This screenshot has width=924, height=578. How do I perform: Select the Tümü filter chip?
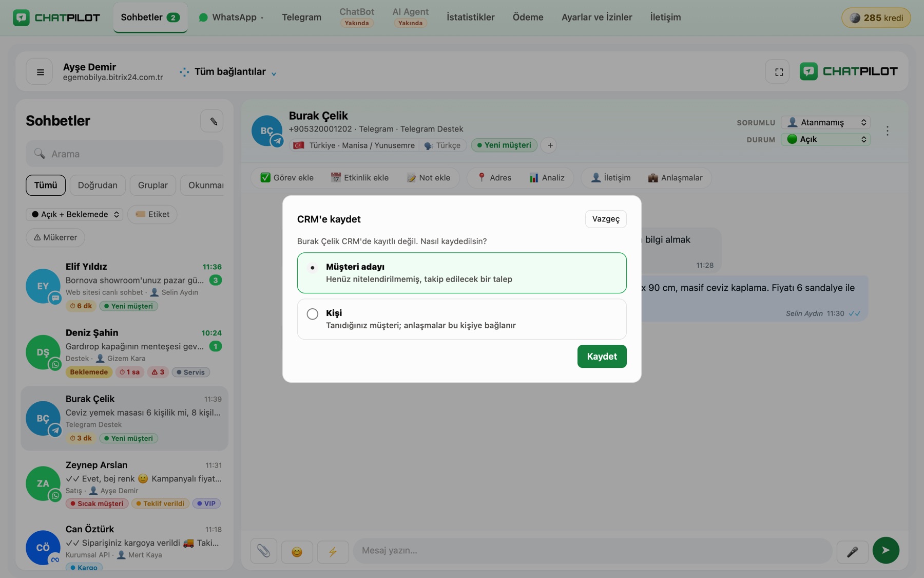point(46,185)
